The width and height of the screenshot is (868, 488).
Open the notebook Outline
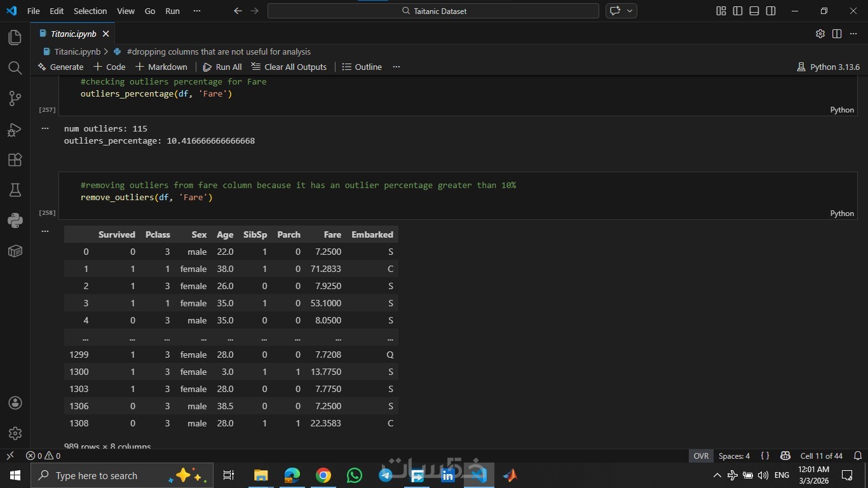point(362,67)
